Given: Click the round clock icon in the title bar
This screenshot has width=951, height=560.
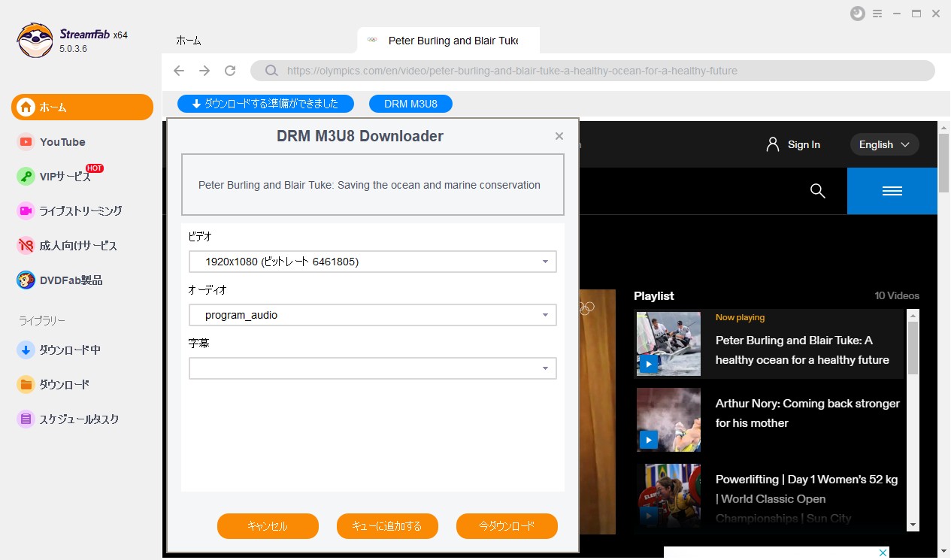Looking at the screenshot, I should click(858, 14).
